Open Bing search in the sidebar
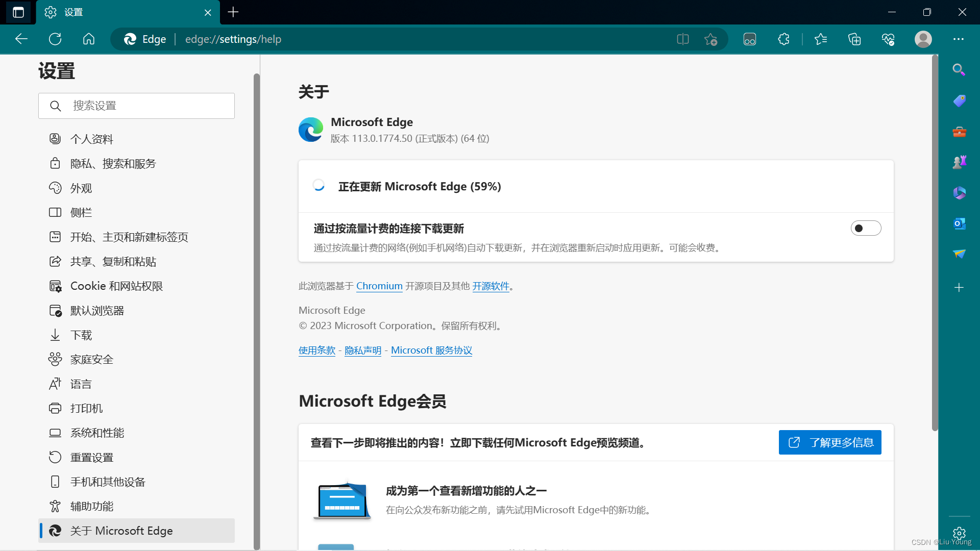980x551 pixels. 959,69
